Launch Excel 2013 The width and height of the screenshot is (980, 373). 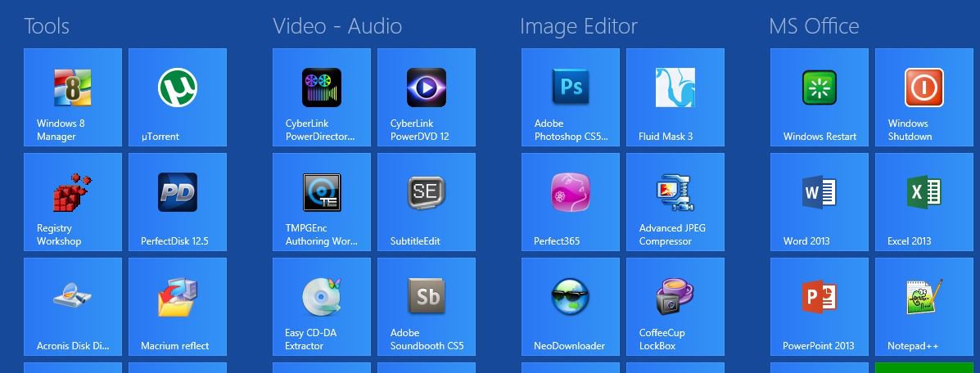click(x=924, y=202)
